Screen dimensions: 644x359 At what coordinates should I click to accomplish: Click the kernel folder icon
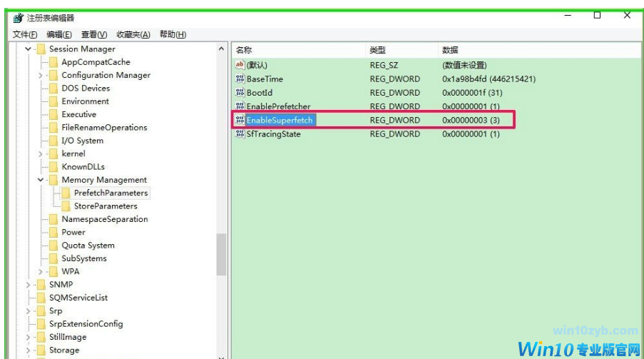pyautogui.click(x=53, y=153)
